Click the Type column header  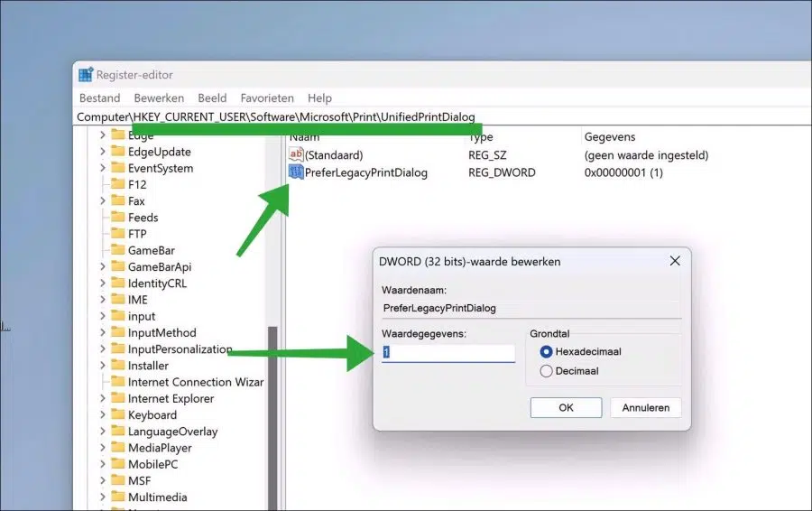pos(481,137)
